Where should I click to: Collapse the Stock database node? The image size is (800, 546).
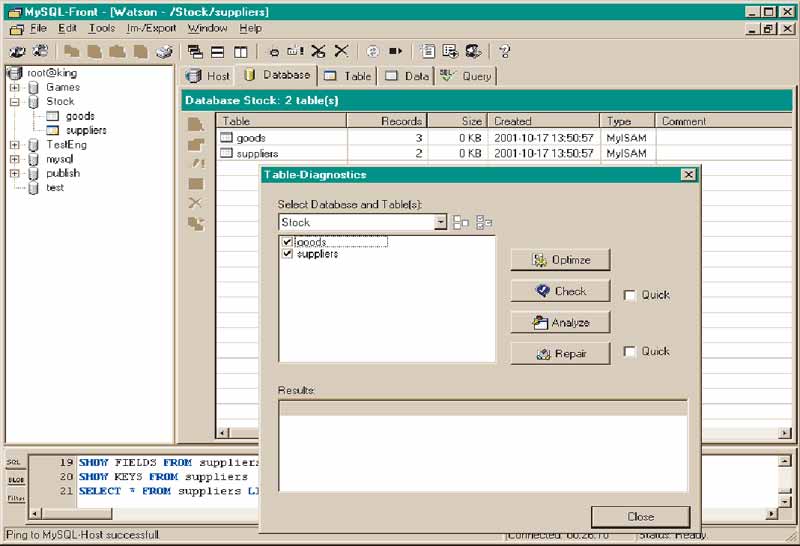pyautogui.click(x=15, y=102)
